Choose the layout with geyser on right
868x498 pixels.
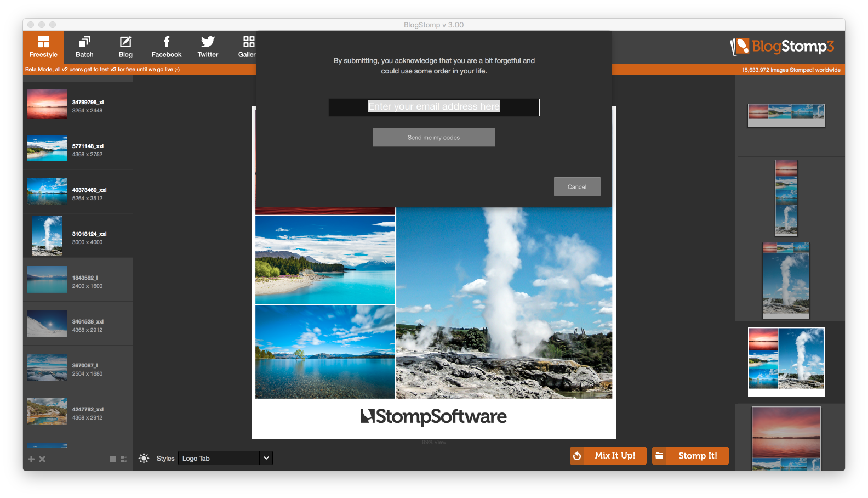[x=786, y=363]
